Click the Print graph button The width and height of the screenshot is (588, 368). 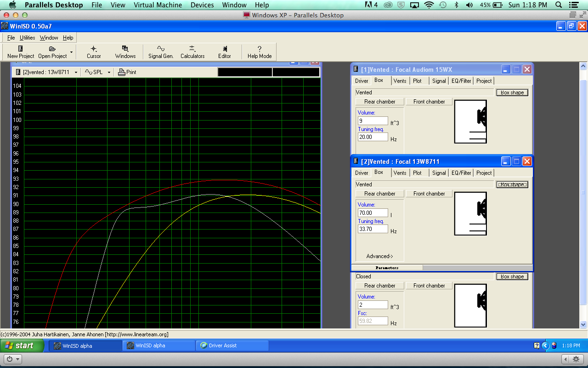pyautogui.click(x=127, y=72)
